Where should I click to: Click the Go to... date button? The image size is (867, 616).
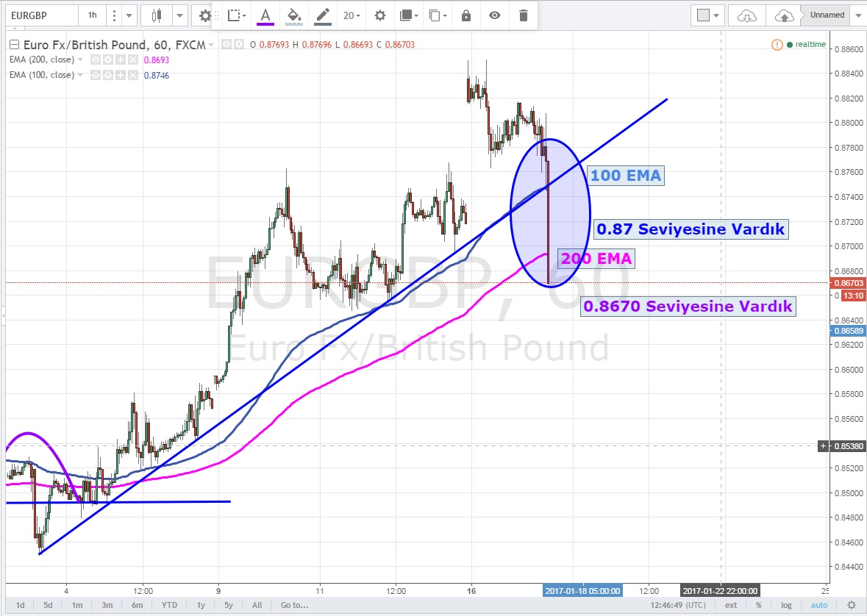tap(293, 605)
